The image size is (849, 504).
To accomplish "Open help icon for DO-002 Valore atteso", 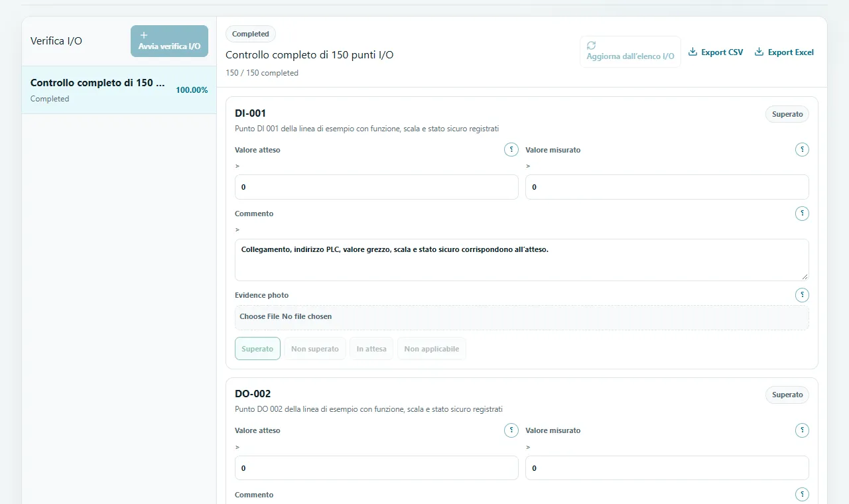I will tap(511, 430).
